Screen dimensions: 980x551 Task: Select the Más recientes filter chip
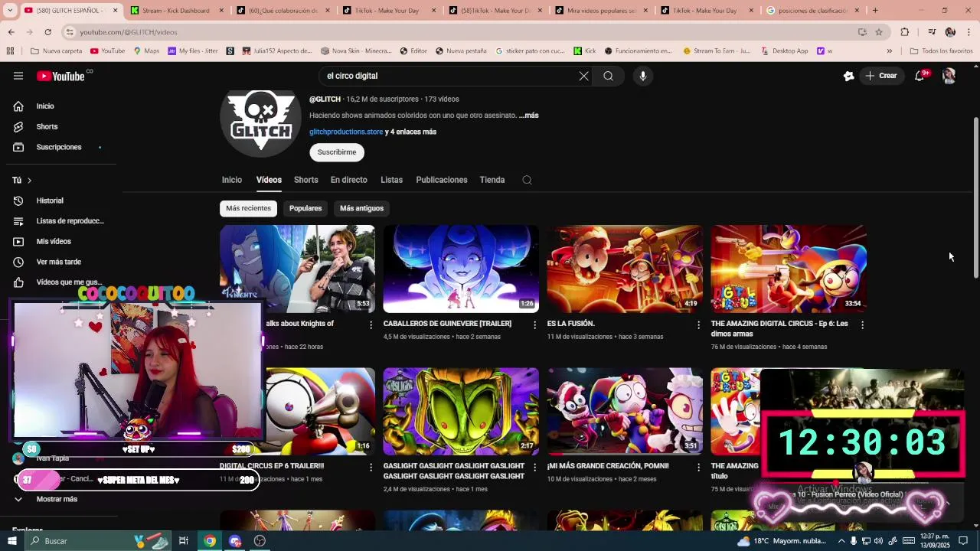coord(248,208)
